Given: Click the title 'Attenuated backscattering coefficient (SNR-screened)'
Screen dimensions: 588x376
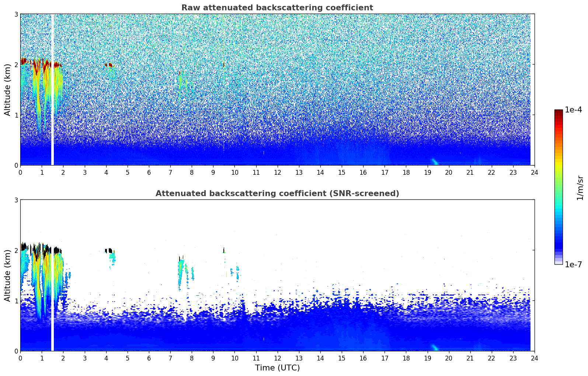Looking at the screenshot, I should click(x=277, y=194).
